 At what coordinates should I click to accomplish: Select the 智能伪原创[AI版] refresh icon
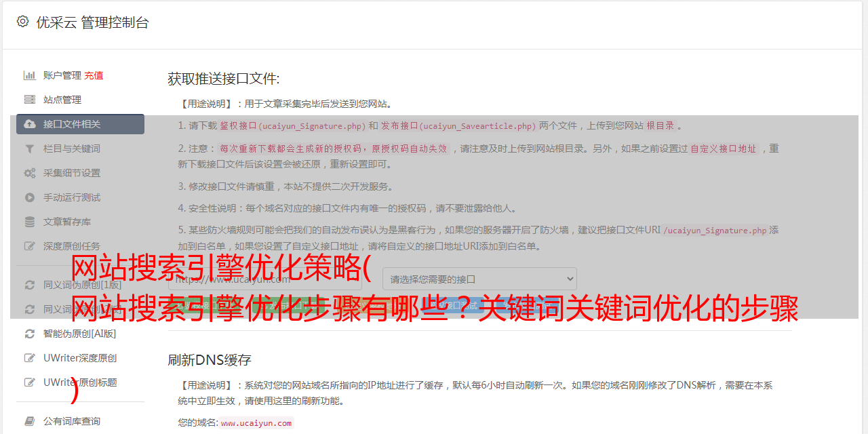tap(30, 334)
